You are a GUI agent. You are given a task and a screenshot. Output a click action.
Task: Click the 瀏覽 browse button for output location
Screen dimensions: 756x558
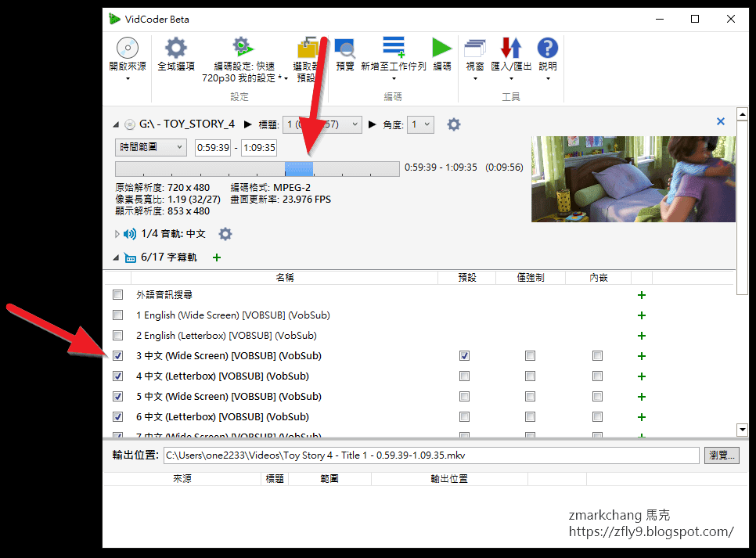721,455
